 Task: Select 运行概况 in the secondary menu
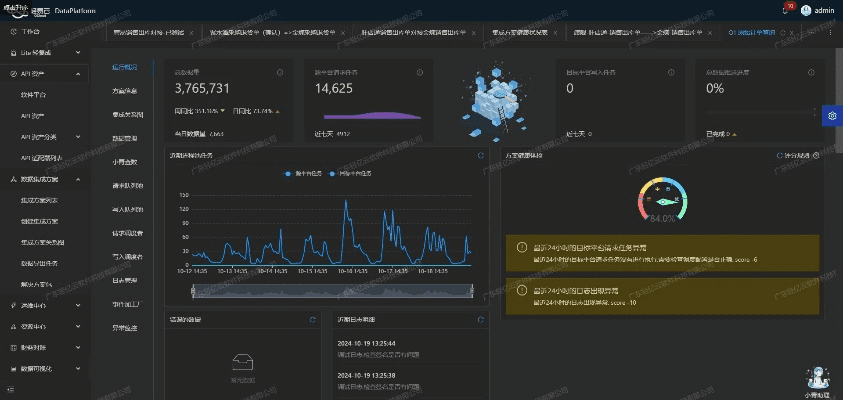tap(125, 67)
